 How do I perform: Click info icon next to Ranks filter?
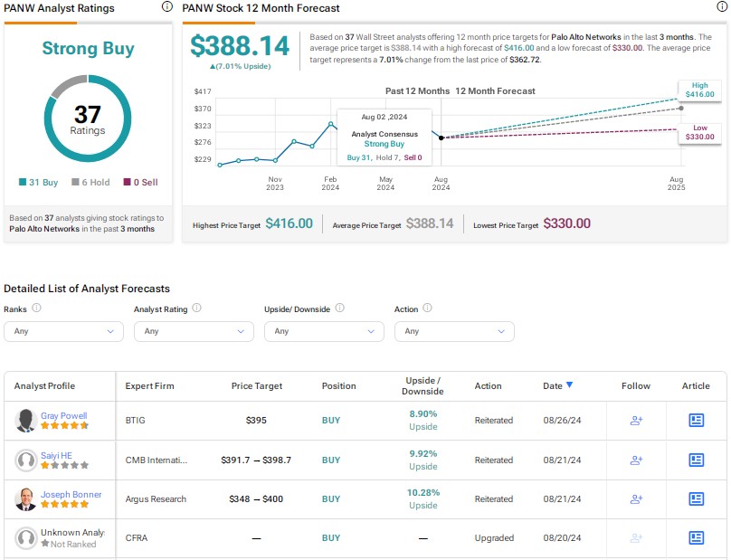coord(37,308)
